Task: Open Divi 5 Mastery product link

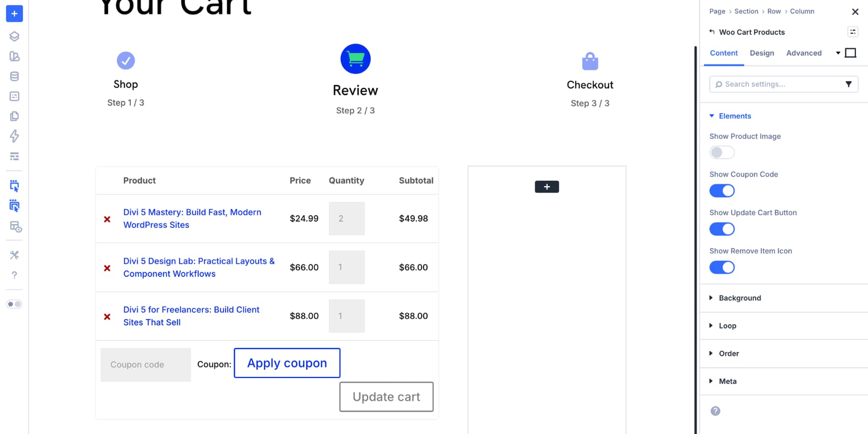Action: tap(192, 218)
